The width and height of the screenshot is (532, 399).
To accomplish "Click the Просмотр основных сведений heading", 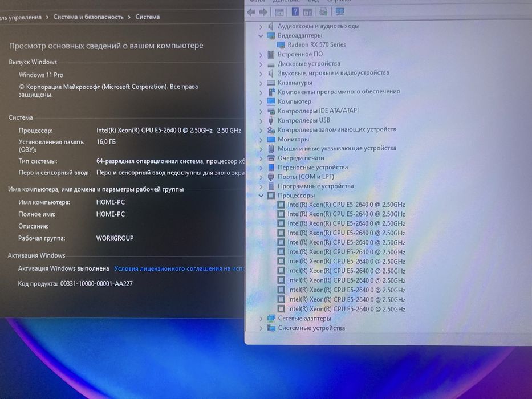I will 106,46.
